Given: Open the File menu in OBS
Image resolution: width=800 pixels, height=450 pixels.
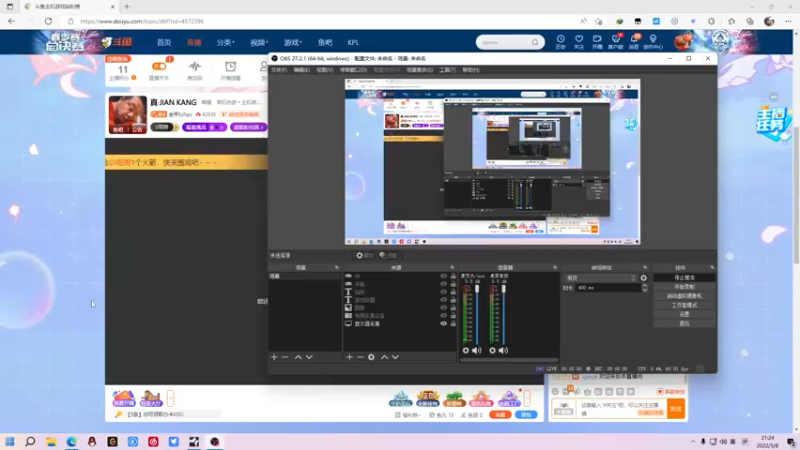Looking at the screenshot, I should pyautogui.click(x=279, y=70).
